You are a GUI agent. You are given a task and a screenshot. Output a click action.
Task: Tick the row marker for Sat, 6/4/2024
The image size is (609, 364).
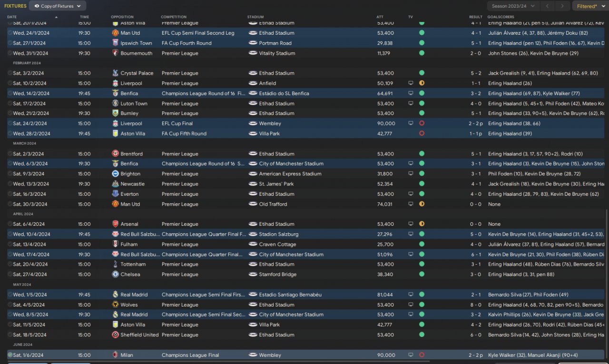(x=10, y=224)
